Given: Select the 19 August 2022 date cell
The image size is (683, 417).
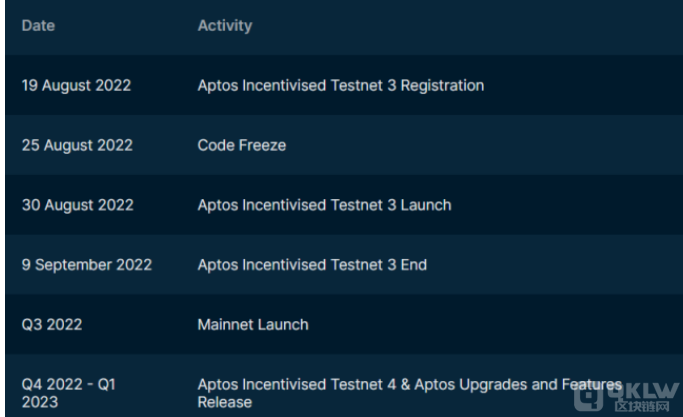Looking at the screenshot, I should pos(76,85).
